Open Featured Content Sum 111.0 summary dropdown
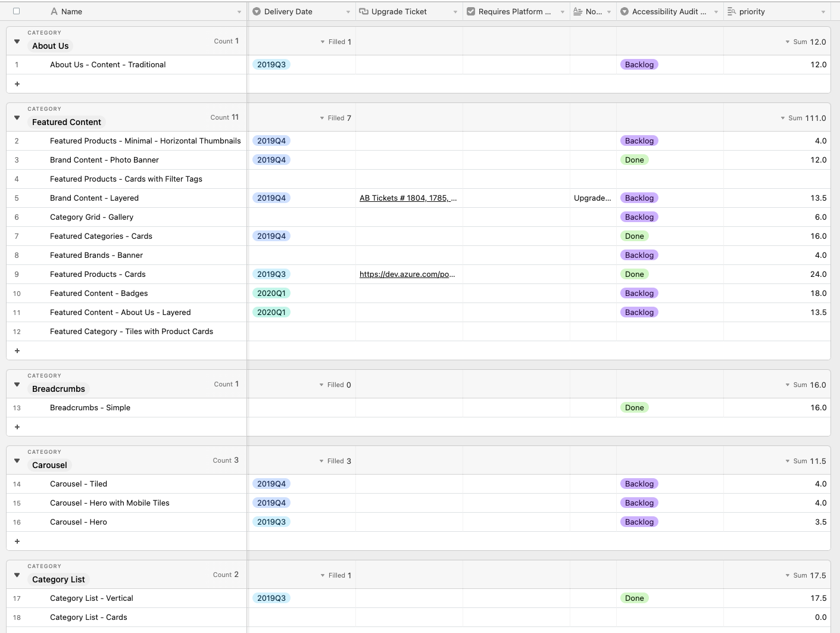 [x=803, y=118]
